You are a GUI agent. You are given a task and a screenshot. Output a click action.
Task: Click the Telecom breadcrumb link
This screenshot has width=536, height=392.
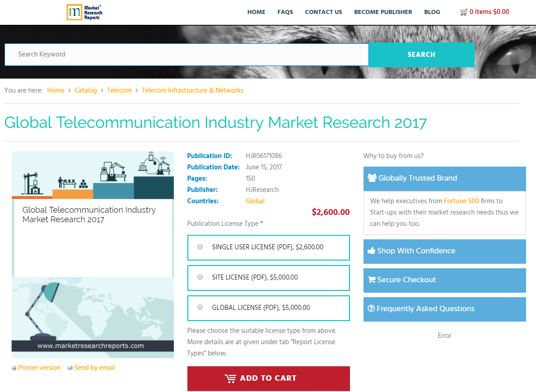click(x=119, y=90)
